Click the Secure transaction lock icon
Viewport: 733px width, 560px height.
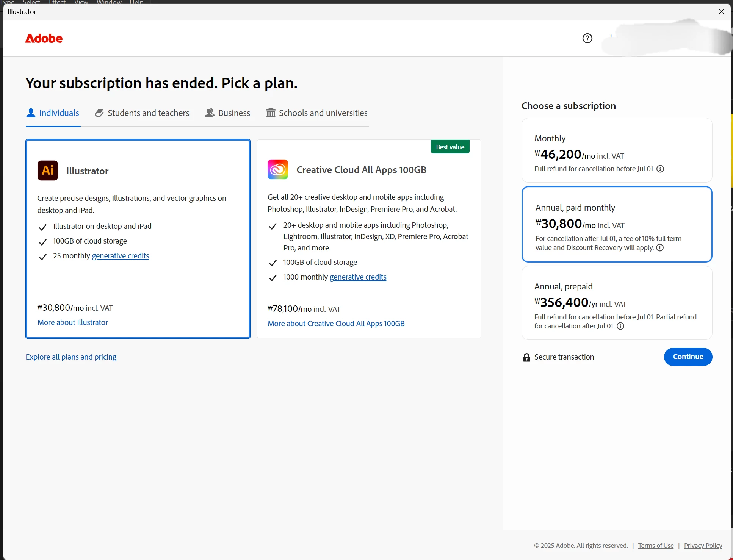pyautogui.click(x=526, y=357)
